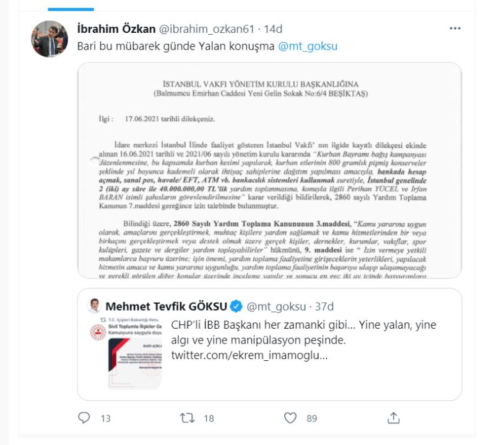Click the verified badge next to GÖKSU
Screen dimensions: 504x445
point(237,306)
